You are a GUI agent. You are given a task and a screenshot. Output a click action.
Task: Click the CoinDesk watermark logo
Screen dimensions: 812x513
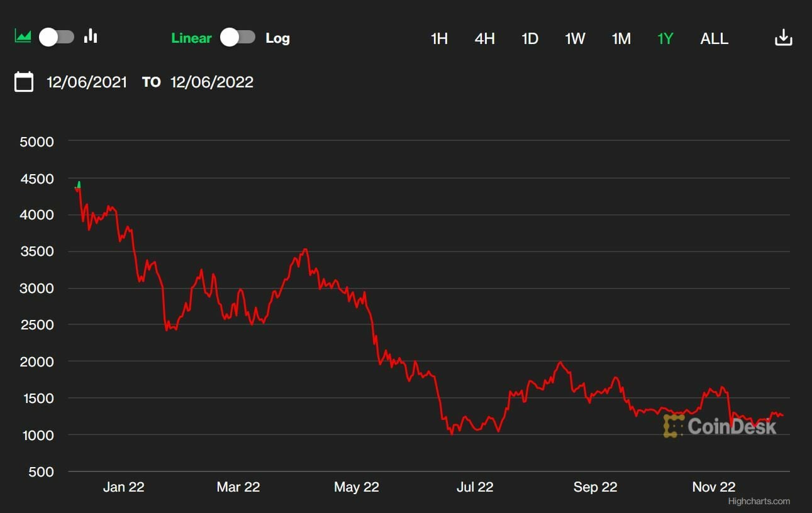tap(720, 426)
